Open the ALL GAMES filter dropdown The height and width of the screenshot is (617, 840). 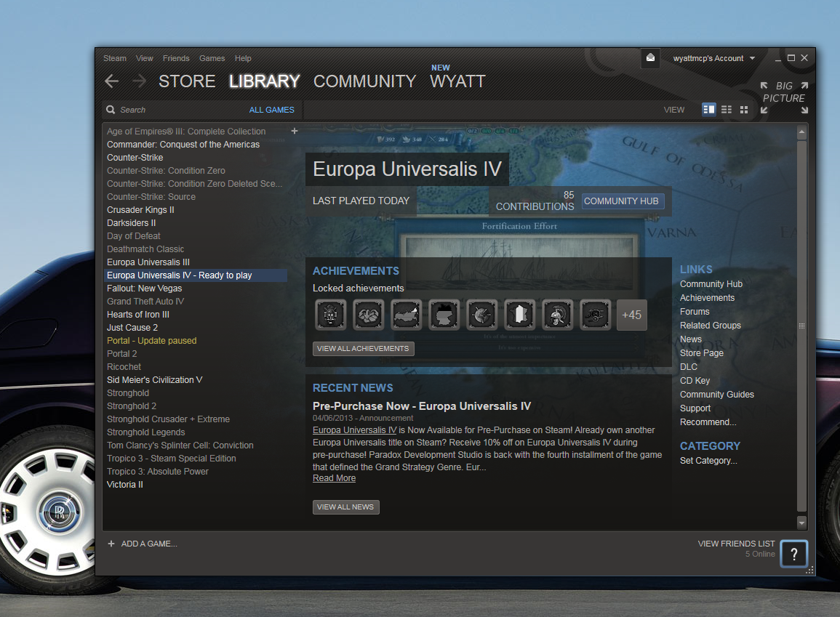271,110
